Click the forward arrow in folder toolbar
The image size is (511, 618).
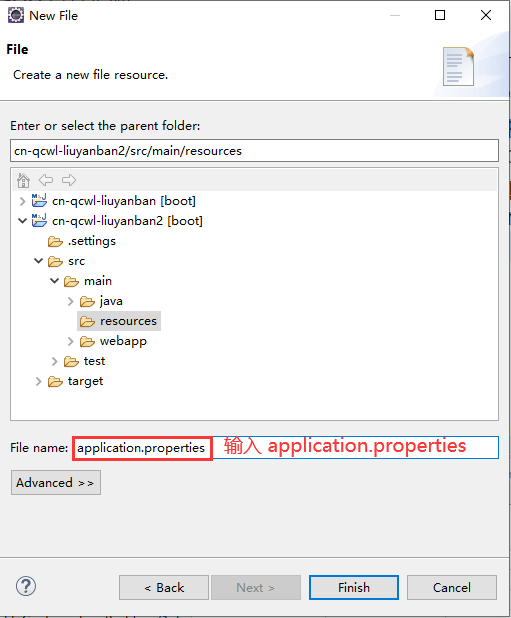tap(69, 180)
